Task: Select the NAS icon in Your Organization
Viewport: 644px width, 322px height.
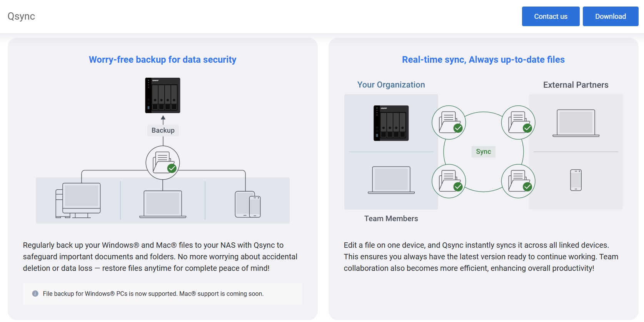Action: pos(391,123)
